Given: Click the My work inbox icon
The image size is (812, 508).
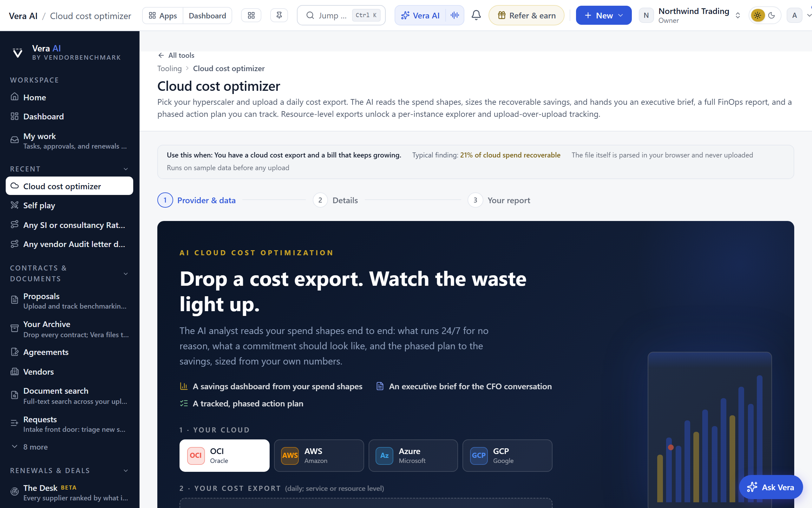Looking at the screenshot, I should (14, 140).
